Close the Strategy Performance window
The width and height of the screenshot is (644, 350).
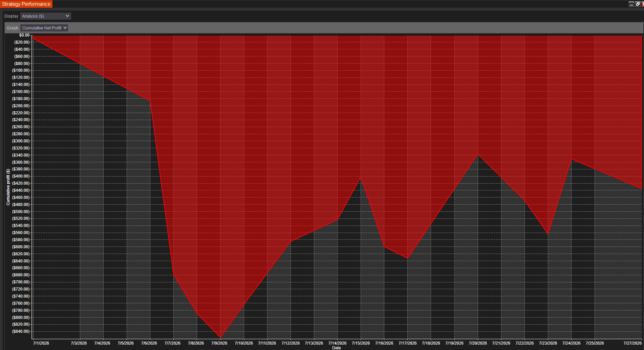coord(643,4)
